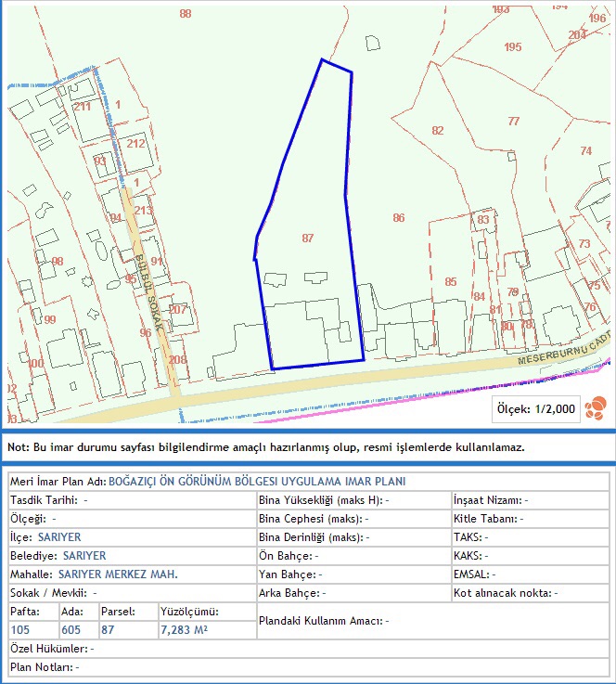Click SARIYER MERKEZ MAH. neighborhood value
This screenshot has width=616, height=684.
pyautogui.click(x=117, y=574)
